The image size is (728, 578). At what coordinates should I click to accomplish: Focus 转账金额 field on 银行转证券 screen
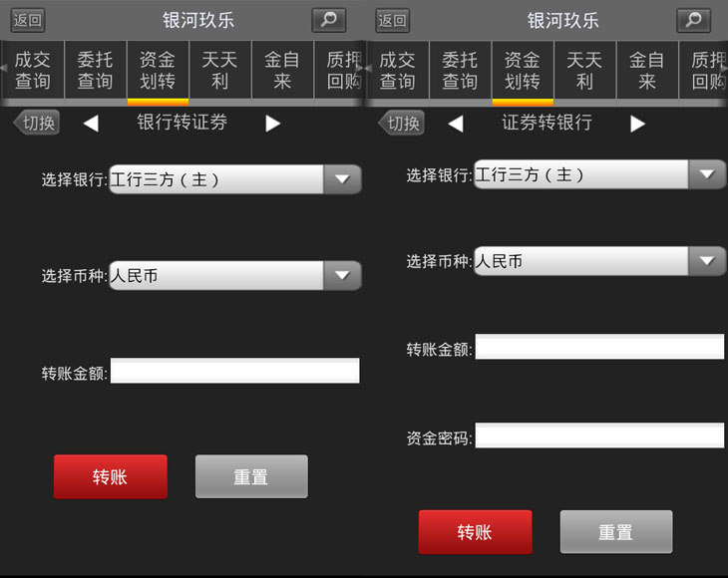click(x=235, y=370)
